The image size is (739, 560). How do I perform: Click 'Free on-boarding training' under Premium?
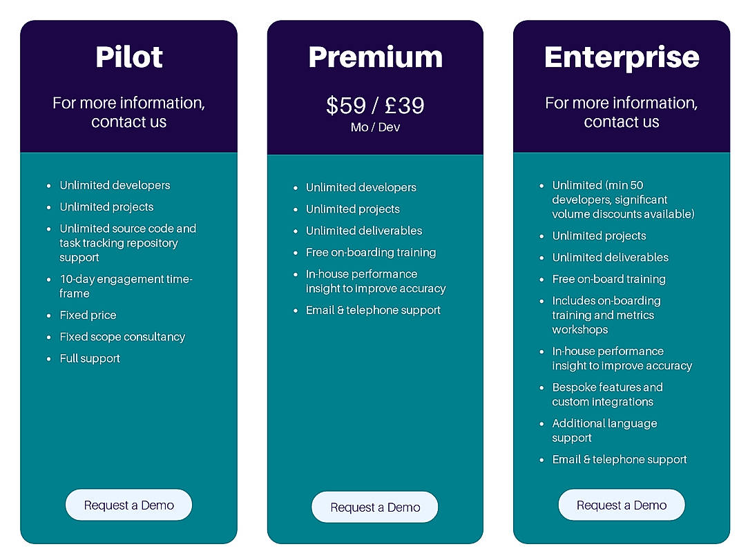(370, 252)
